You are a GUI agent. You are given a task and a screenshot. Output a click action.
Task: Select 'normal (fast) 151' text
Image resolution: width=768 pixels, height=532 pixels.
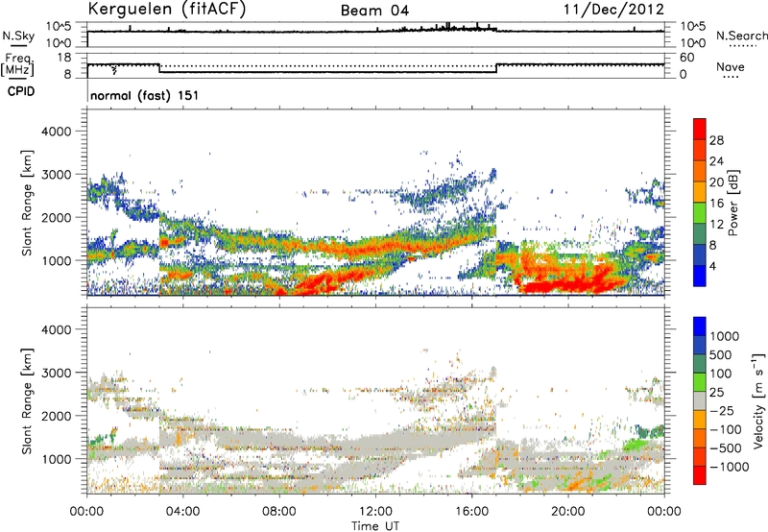pos(145,95)
